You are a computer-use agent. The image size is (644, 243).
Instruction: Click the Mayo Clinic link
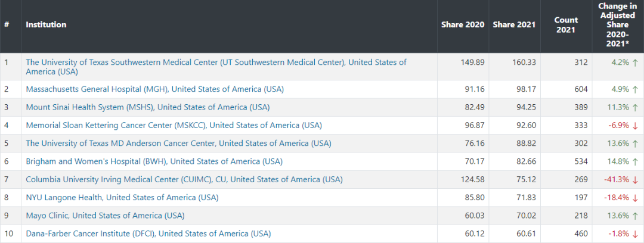(105, 215)
